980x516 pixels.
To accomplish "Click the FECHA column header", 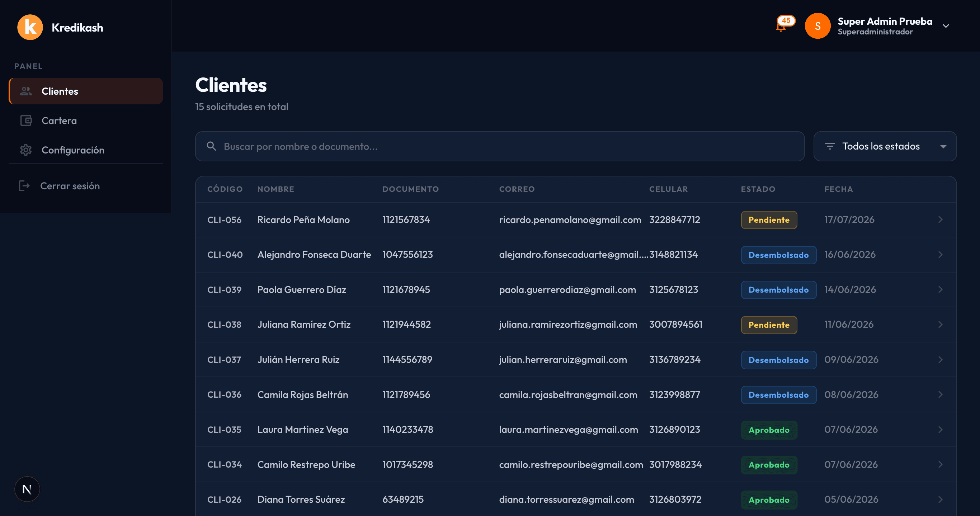I will [x=838, y=189].
